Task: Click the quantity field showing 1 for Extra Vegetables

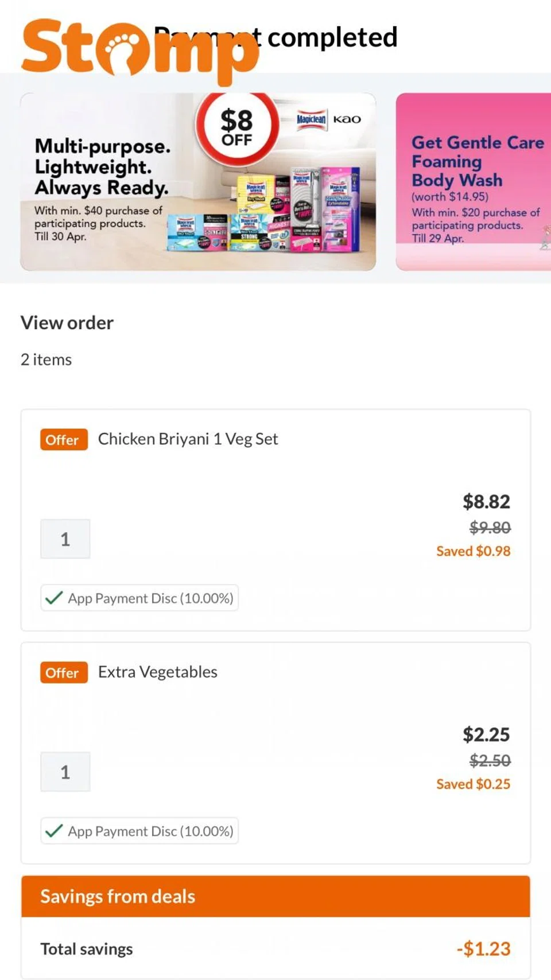Action: click(x=65, y=772)
